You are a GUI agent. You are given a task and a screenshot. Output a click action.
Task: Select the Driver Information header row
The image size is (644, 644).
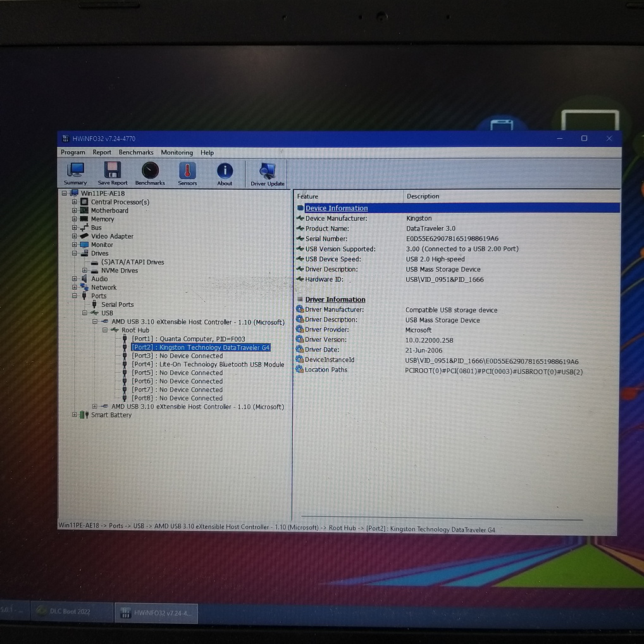(335, 299)
